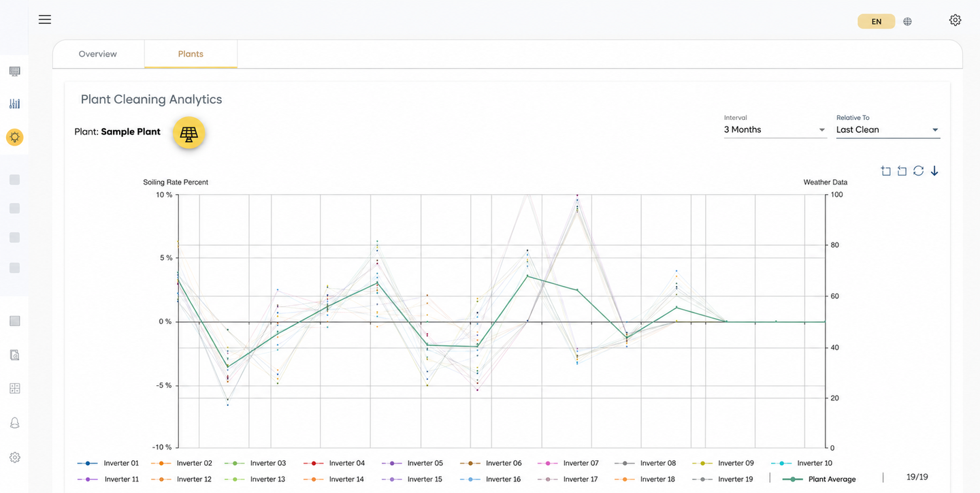Click the Plant Cleaning Analytics heading
Viewport: 980px width, 493px height.
pos(151,99)
